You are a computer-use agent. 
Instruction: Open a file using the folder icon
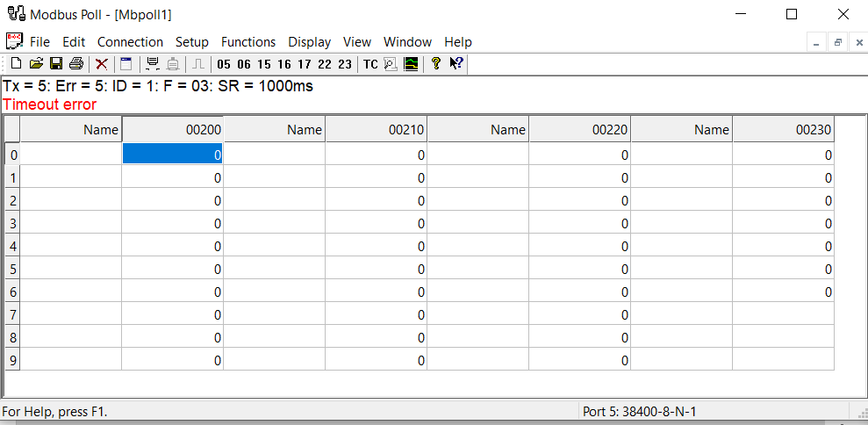click(36, 63)
